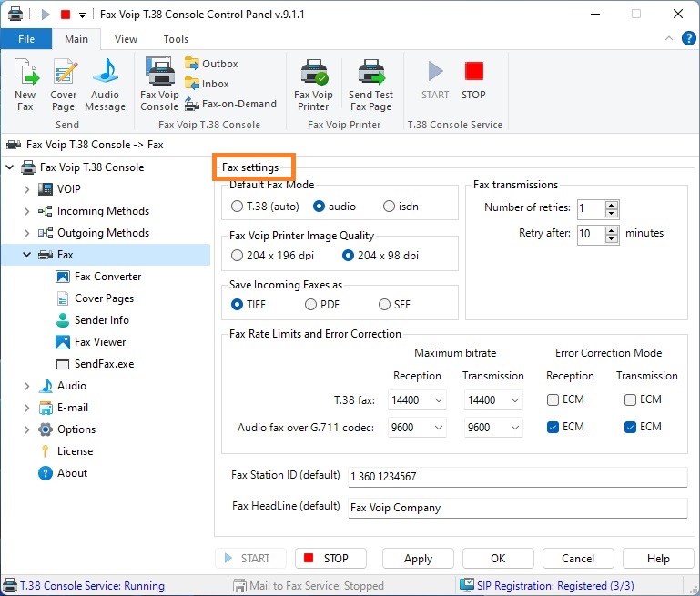Open T.38 fax reception bitrate dropdown

417,400
